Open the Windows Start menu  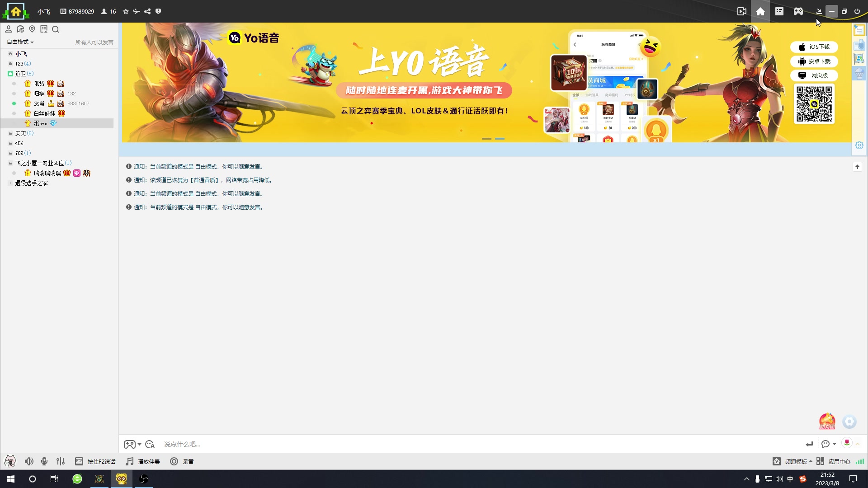[x=11, y=479]
